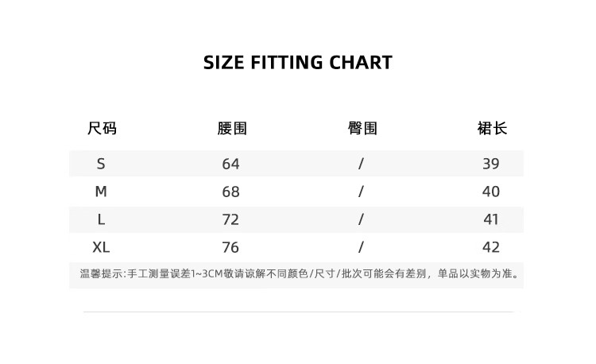The width and height of the screenshot is (596, 364).
Task: Click the 裙长 column header
Action: click(492, 128)
